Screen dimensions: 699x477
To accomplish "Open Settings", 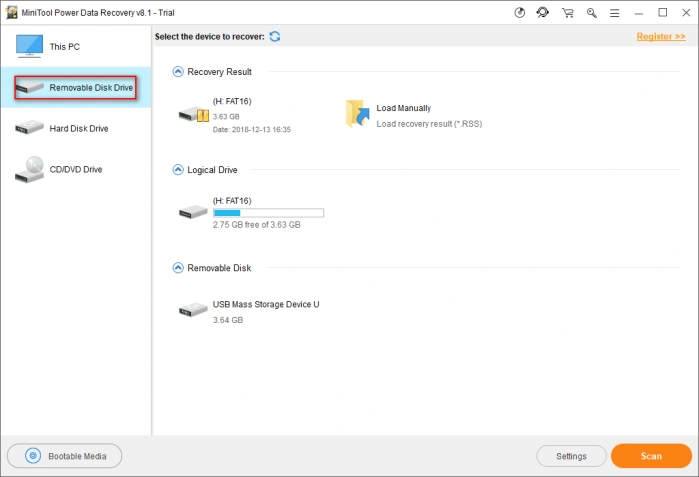I will click(x=571, y=456).
